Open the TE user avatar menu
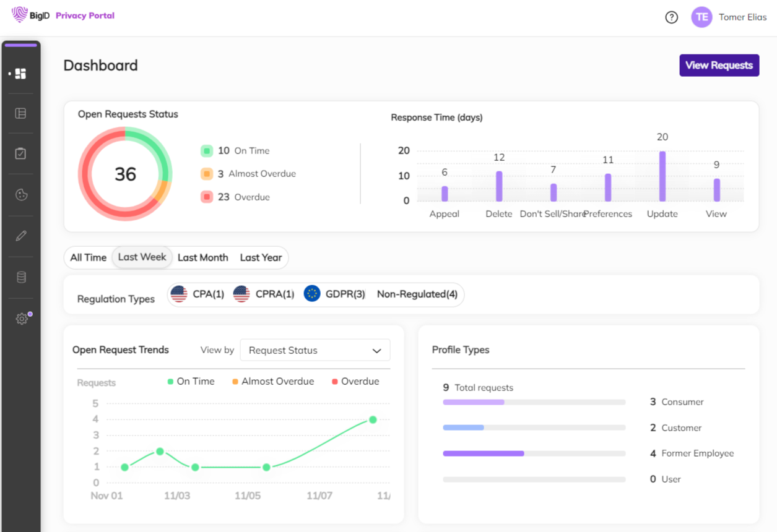This screenshot has width=777, height=532. (x=701, y=17)
